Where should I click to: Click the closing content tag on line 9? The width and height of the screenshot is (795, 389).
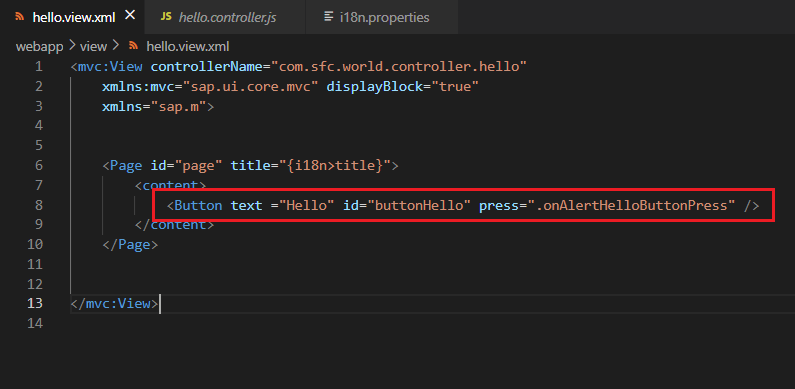[174, 225]
